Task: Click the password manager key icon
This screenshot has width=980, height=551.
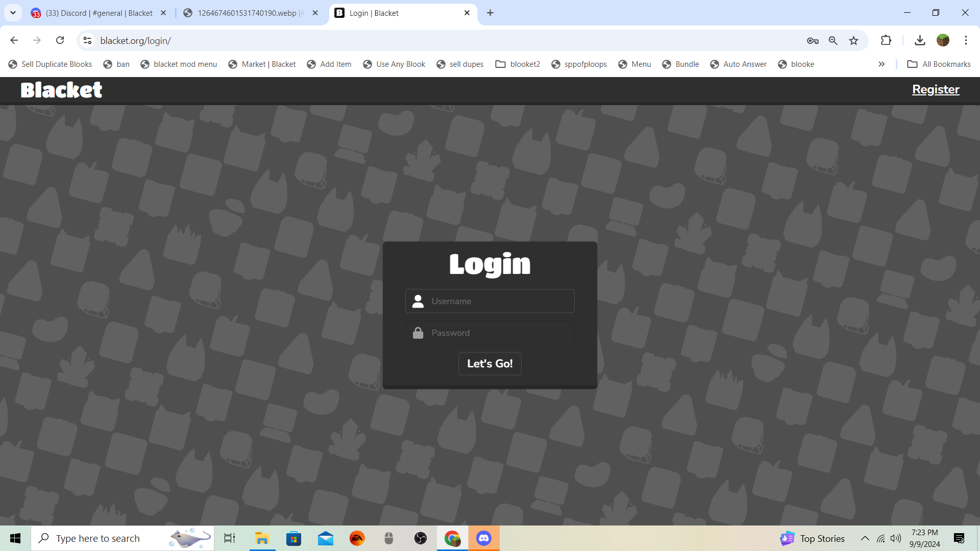Action: pos(813,41)
